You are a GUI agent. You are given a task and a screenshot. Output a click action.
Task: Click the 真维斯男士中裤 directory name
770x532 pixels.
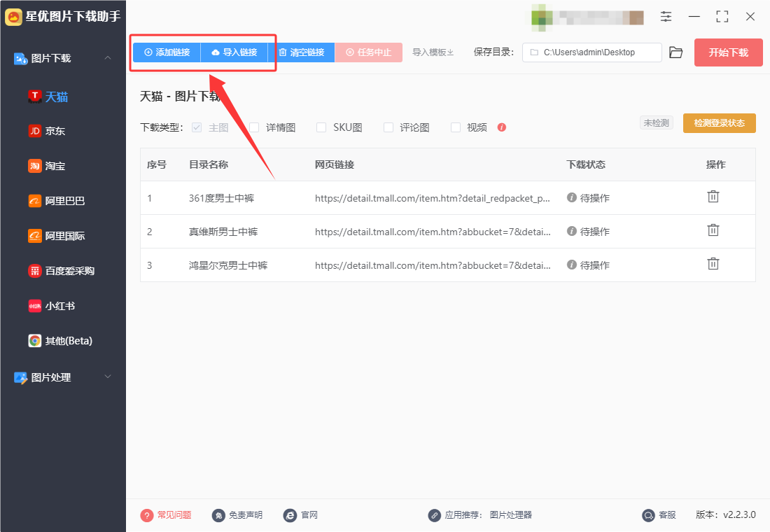223,232
